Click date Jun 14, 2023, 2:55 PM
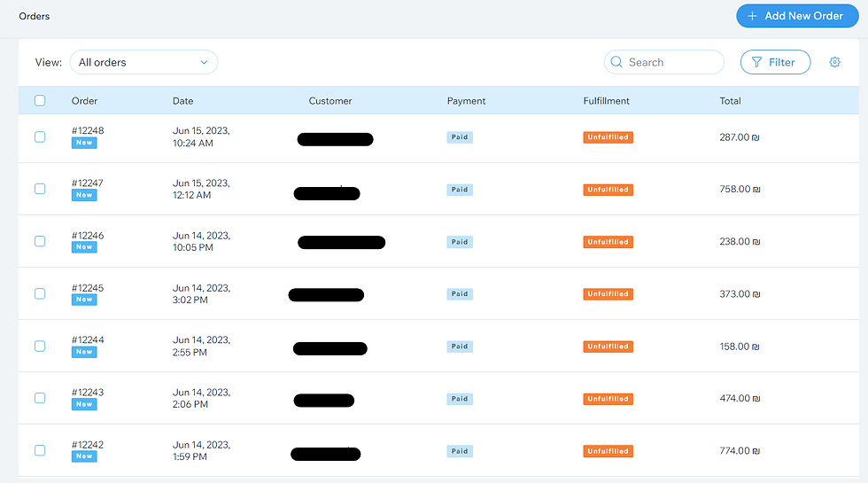This screenshot has height=483, width=868. click(201, 347)
